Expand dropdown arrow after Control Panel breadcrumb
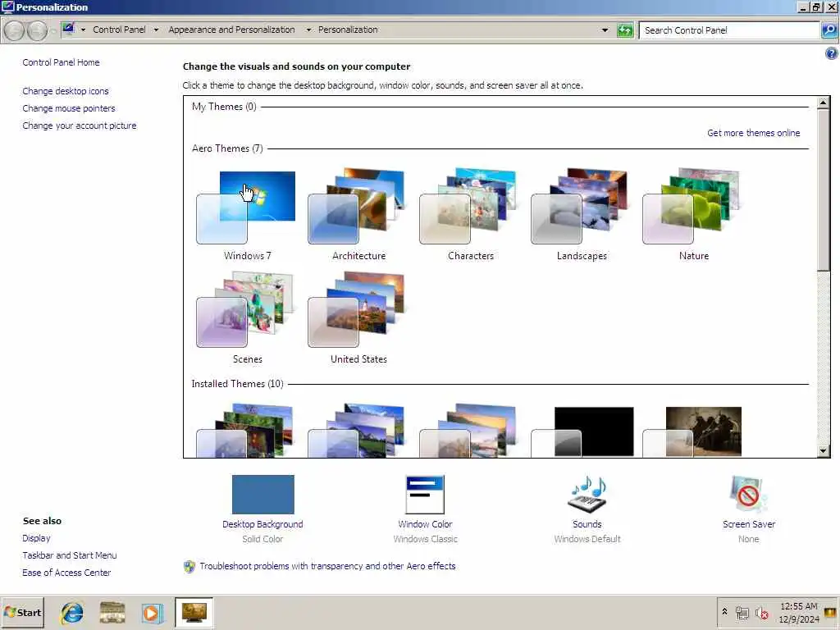The width and height of the screenshot is (840, 630). click(x=156, y=30)
